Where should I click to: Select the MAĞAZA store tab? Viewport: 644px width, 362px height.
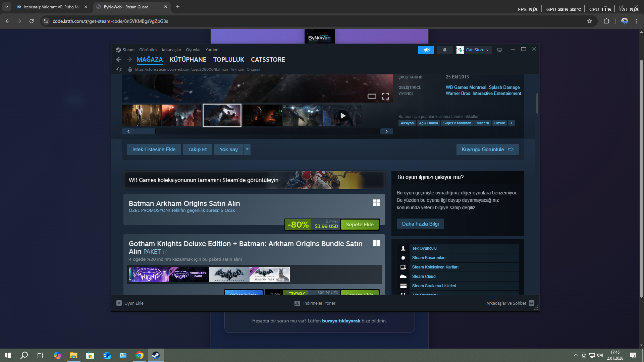(150, 60)
